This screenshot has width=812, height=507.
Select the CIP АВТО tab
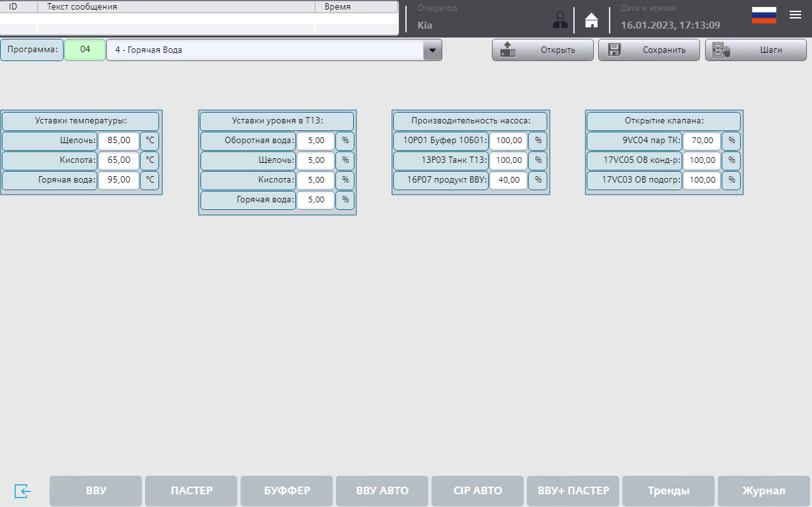tap(478, 491)
